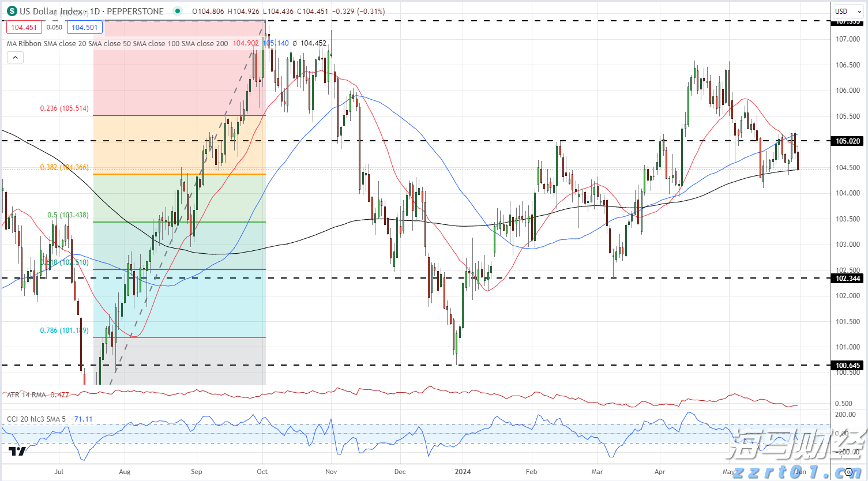Select the 0.786 Fibonacci level label
This screenshot has width=868, height=481.
pos(64,330)
